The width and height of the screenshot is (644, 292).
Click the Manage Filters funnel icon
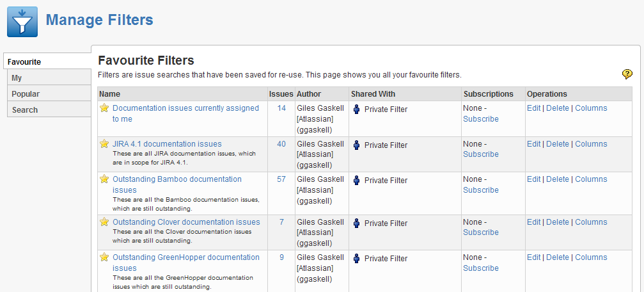point(22,22)
